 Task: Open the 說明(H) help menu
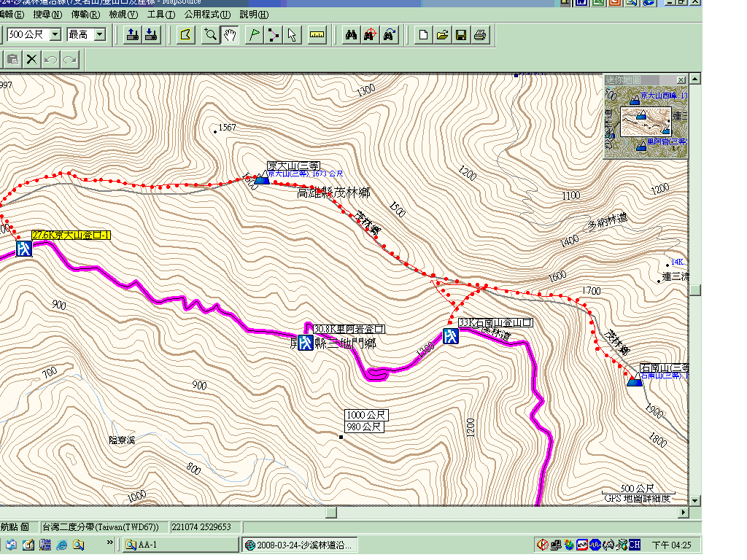click(x=254, y=15)
